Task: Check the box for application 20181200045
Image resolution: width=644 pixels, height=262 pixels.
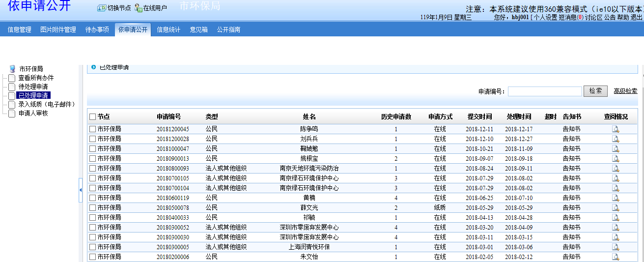Action: pyautogui.click(x=92, y=129)
